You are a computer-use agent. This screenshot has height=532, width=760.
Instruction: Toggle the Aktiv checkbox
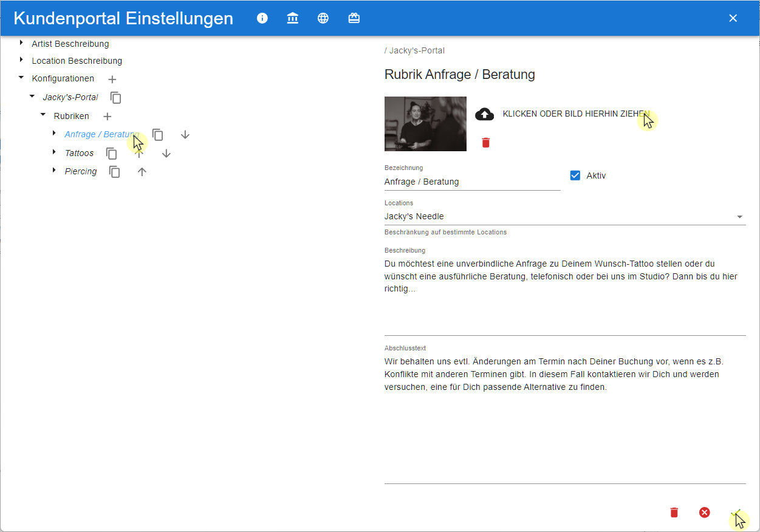pyautogui.click(x=575, y=176)
